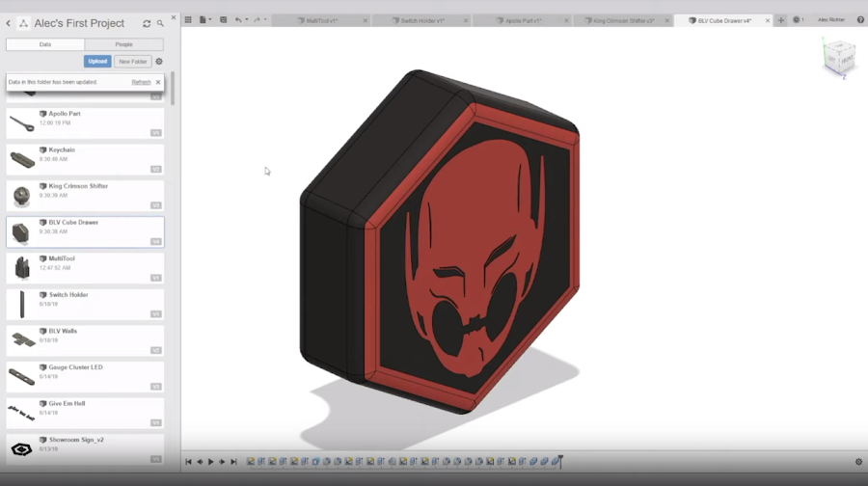The width and height of the screenshot is (868, 486).
Task: Open version badge on Keychain
Action: click(156, 170)
